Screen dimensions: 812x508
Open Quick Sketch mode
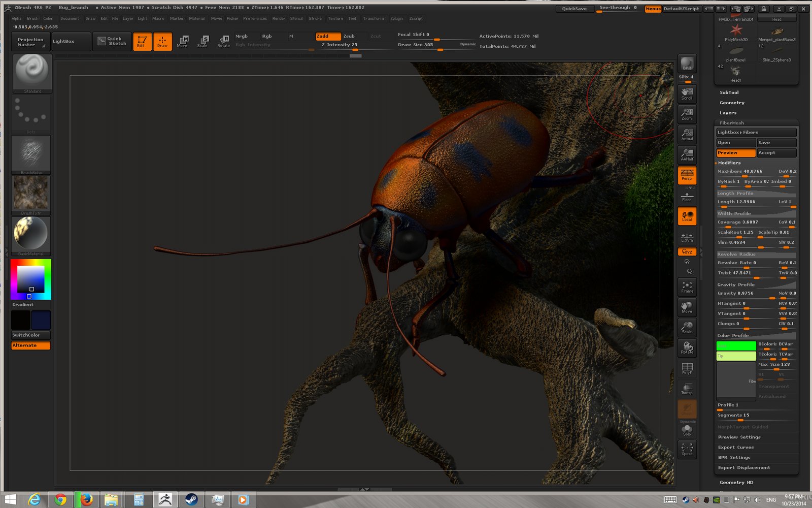click(x=112, y=41)
